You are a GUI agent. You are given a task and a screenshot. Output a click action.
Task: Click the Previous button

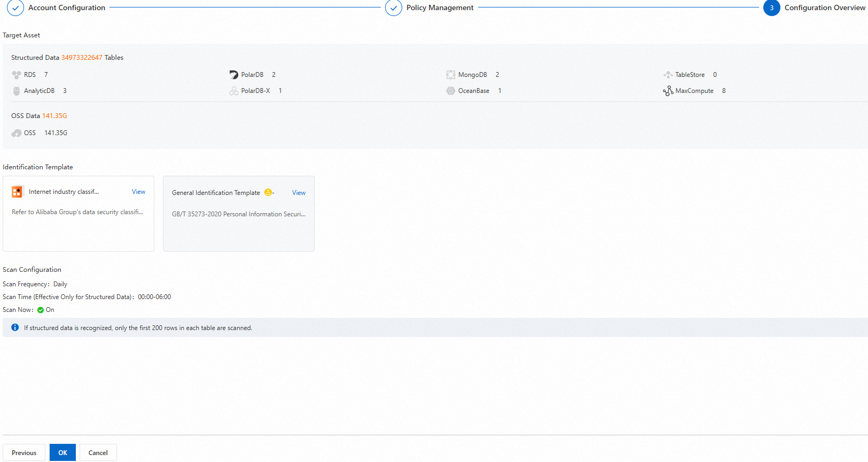point(24,453)
